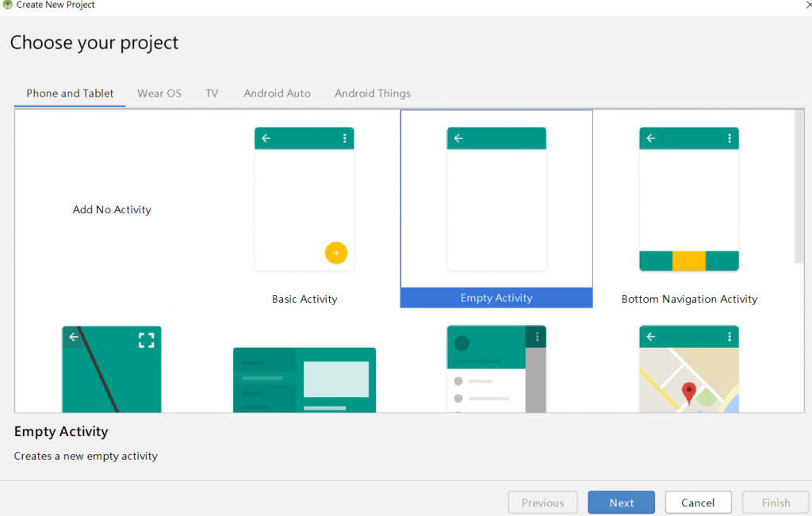Select the Phone and Tablet tab
The image size is (812, 516).
point(70,94)
